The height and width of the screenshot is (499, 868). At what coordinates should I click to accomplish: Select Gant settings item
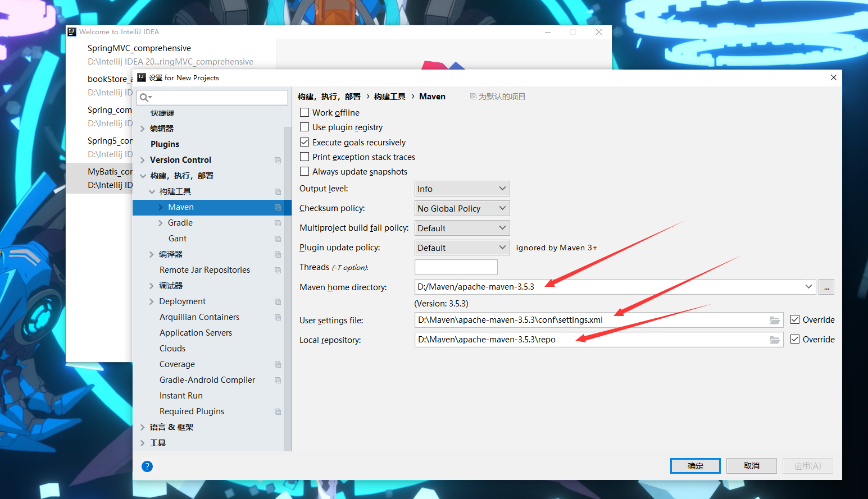[x=178, y=239]
